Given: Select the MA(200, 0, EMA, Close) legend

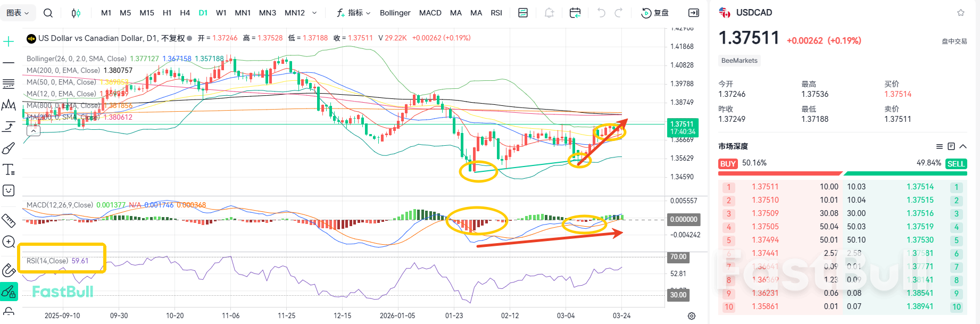Looking at the screenshot, I should point(63,70).
